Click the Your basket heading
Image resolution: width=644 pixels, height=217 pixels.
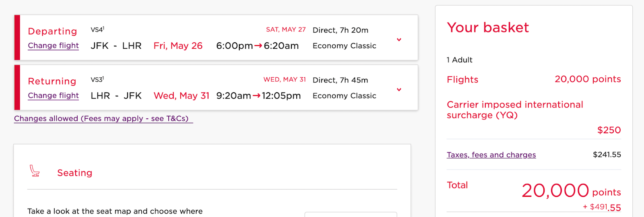click(488, 27)
